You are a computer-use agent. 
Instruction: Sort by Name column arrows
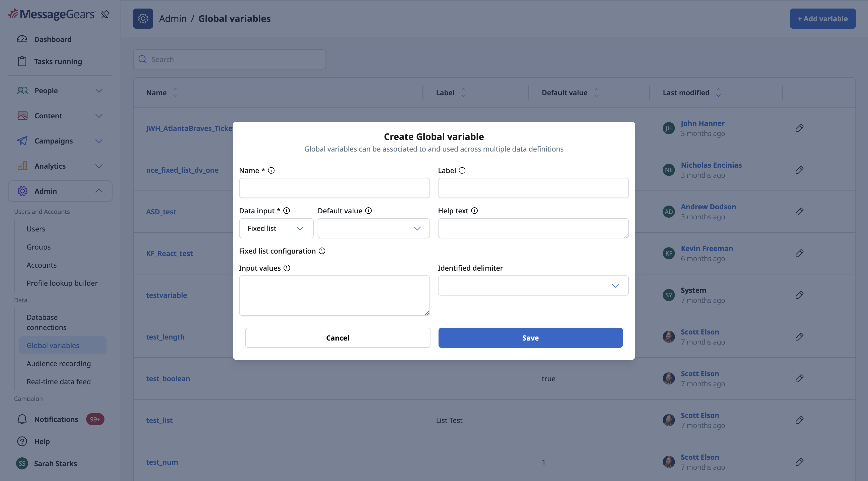coord(176,93)
